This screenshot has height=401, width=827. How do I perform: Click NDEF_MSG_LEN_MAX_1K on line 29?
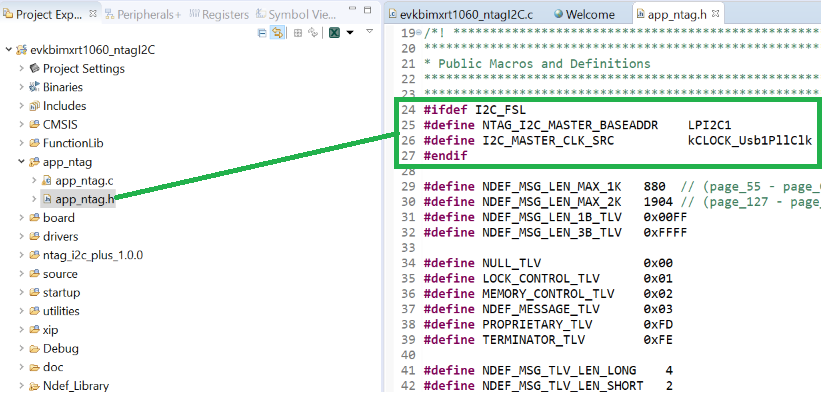552,187
